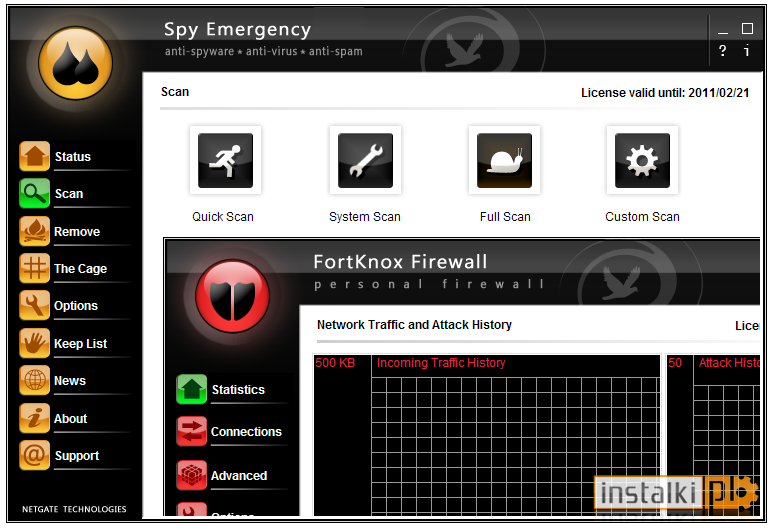The height and width of the screenshot is (530, 771).
Task: Open the News section
Action: click(70, 381)
